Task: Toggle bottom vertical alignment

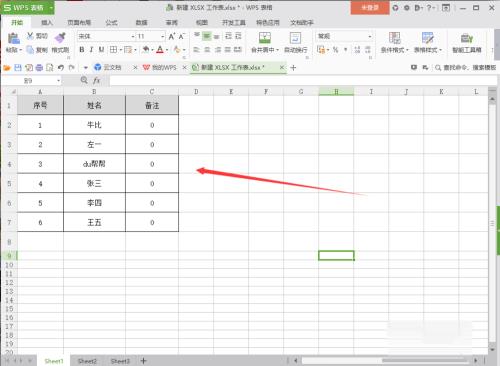Action: point(217,36)
